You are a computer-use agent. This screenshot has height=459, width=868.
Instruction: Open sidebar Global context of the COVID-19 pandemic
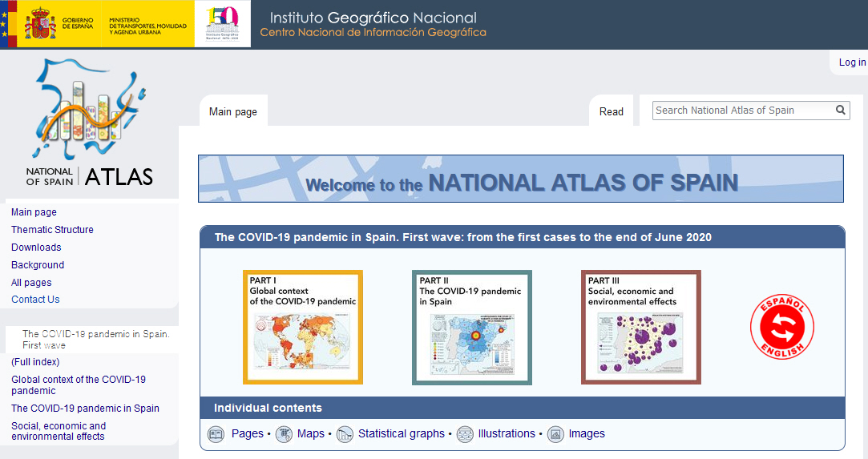[x=79, y=385]
